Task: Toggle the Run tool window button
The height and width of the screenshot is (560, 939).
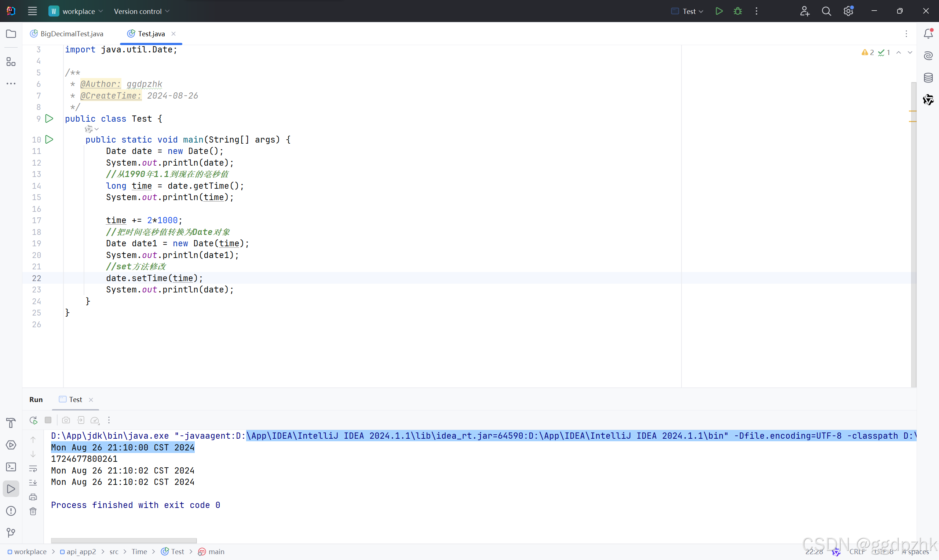Action: (x=11, y=489)
